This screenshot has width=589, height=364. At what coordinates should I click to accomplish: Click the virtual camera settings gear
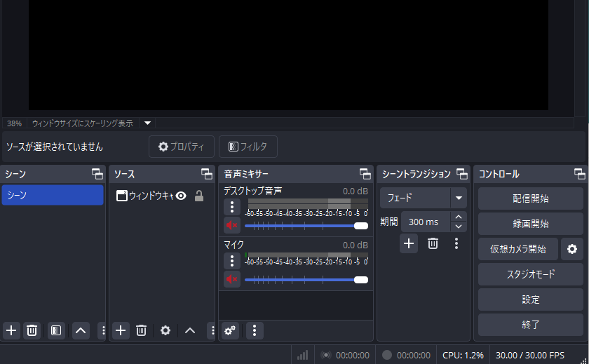pyautogui.click(x=572, y=249)
